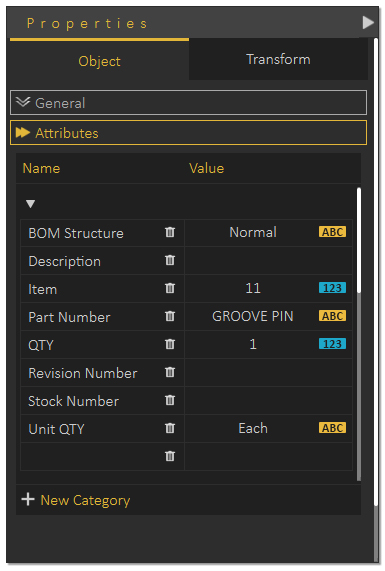Toggle the 123 type badge for Item
Screen dimensions: 385x571
[332, 288]
